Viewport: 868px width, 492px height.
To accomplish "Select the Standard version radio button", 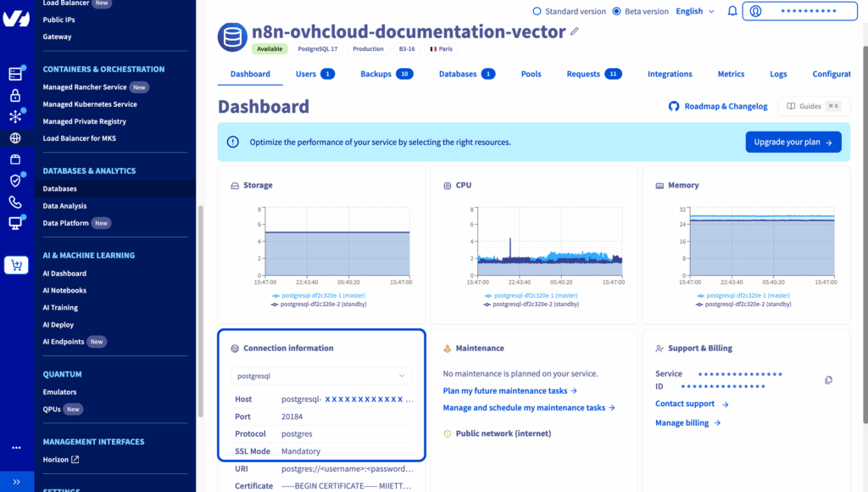I will click(x=537, y=11).
